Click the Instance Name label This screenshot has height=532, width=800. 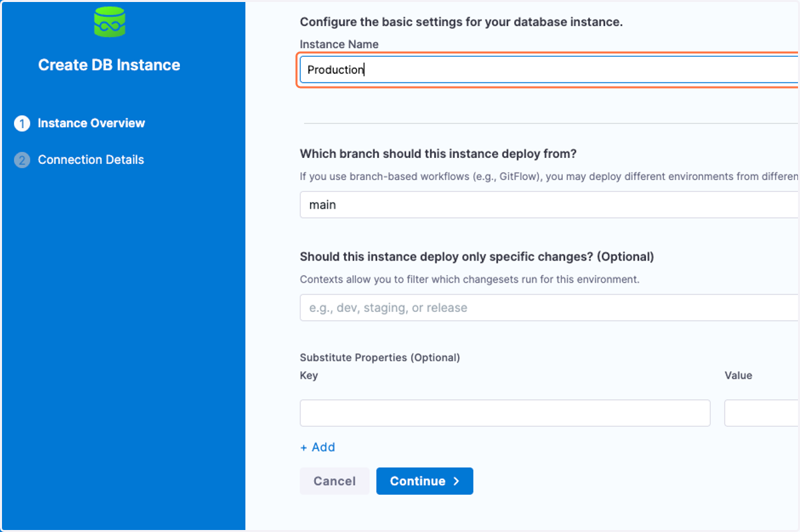pyautogui.click(x=339, y=44)
